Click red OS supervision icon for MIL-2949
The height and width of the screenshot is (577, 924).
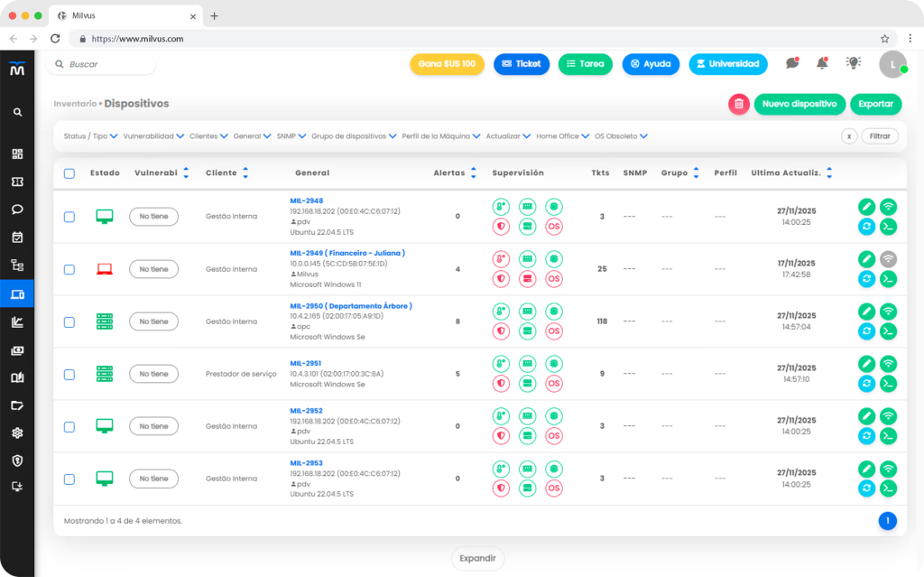554,278
